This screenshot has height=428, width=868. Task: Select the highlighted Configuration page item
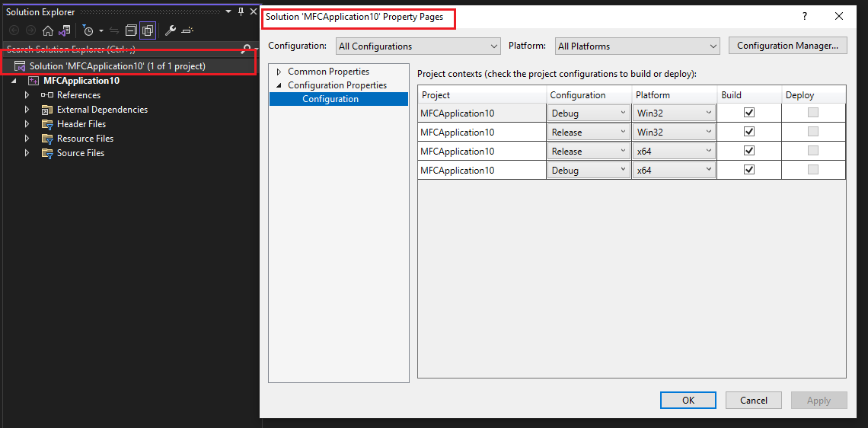tap(339, 99)
